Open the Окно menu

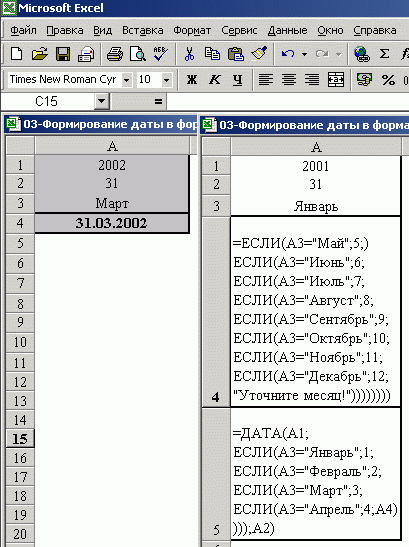pos(330,30)
